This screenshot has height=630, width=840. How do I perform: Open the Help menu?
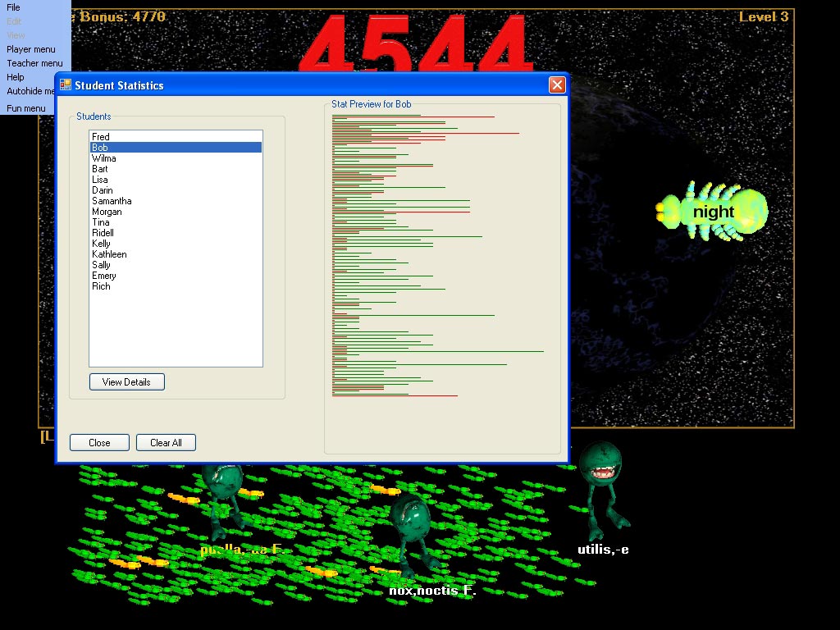point(16,77)
